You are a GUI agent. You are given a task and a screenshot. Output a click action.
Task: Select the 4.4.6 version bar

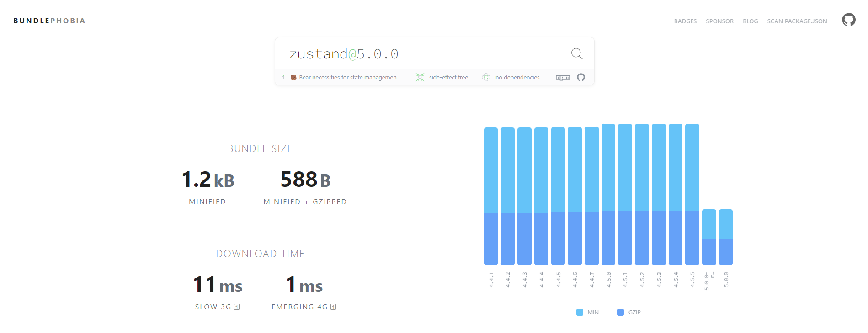[575, 196]
